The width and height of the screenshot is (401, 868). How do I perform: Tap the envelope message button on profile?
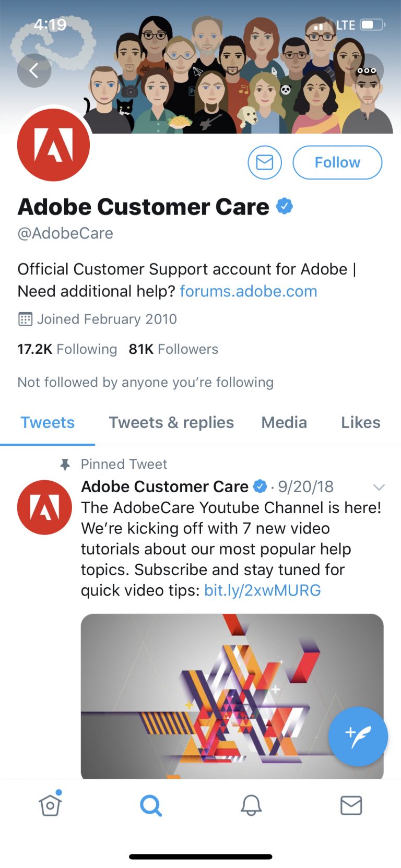click(x=265, y=162)
